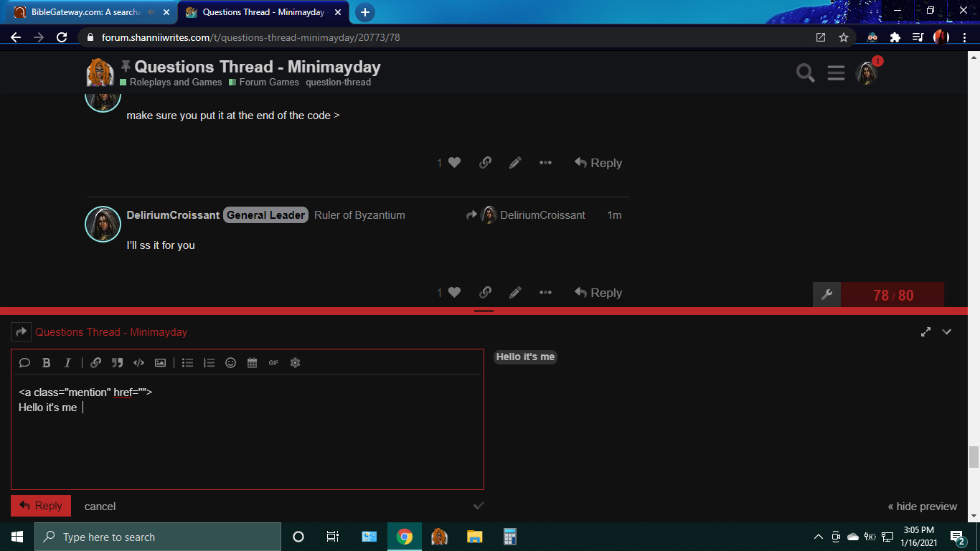Image resolution: width=980 pixels, height=551 pixels.
Task: Add preformatted code block to the reply
Action: [x=139, y=363]
